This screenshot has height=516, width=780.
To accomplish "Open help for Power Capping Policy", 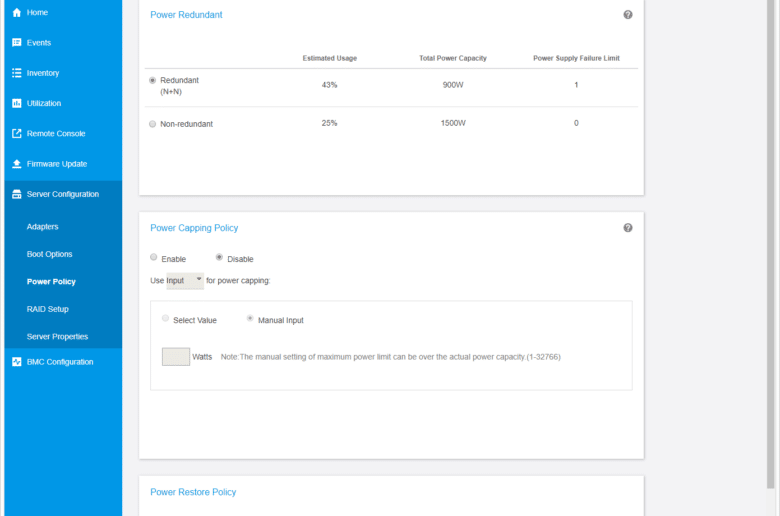I will coord(628,228).
